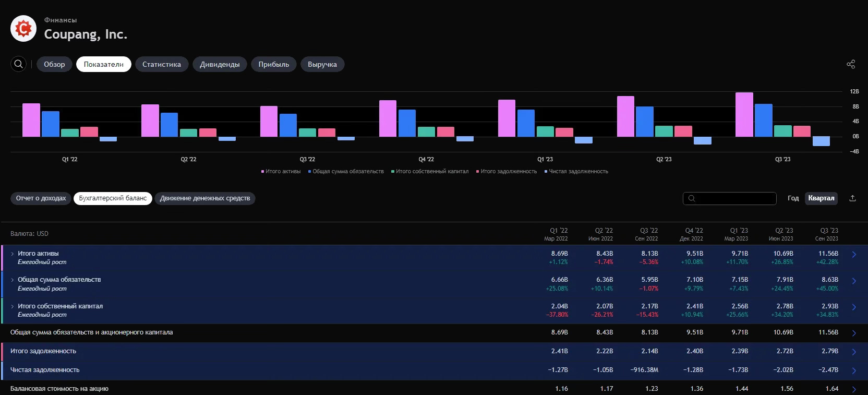Screen dimensions: 868x395
Task: Click the Q2 '23 column header
Action: click(x=781, y=234)
